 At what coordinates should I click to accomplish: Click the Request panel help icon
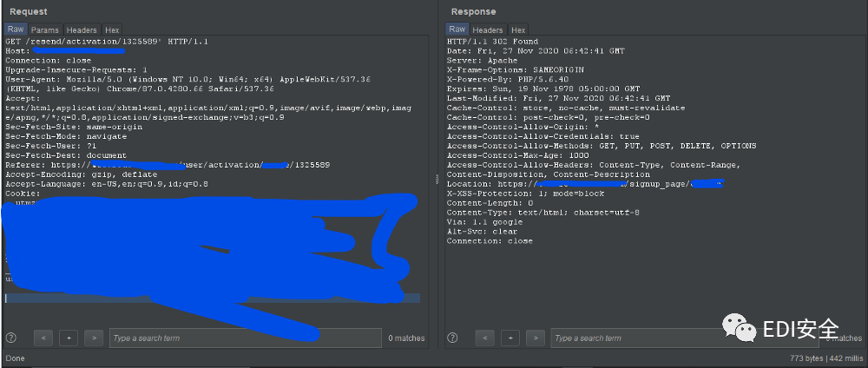click(11, 338)
